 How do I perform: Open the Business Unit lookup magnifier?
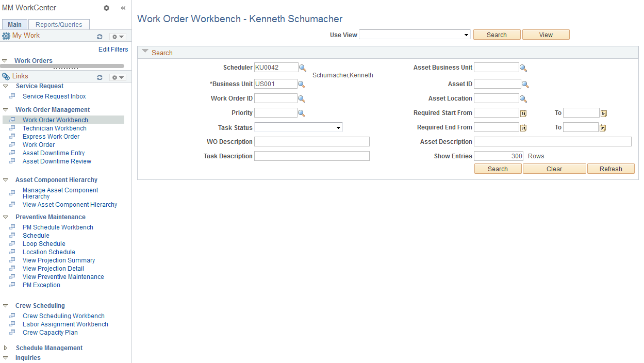coord(302,84)
